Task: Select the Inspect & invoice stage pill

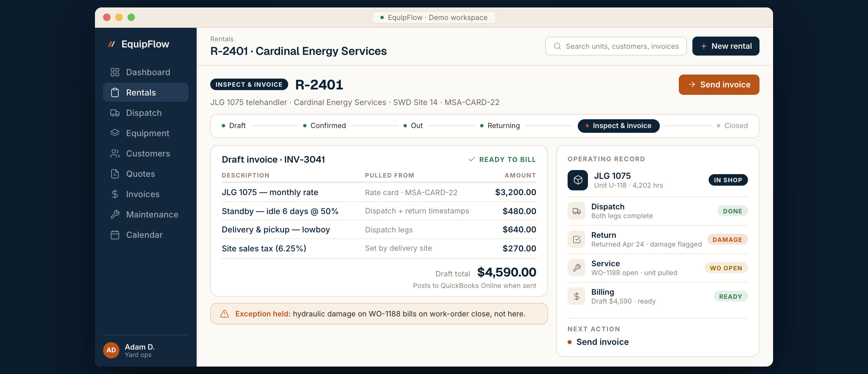Action: (618, 126)
